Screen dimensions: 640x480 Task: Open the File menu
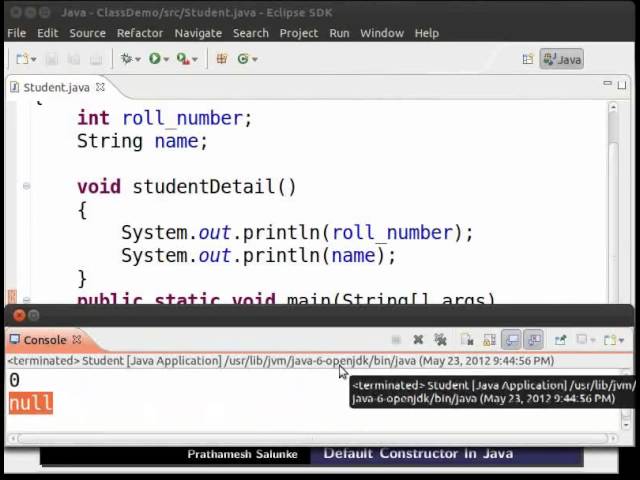pyautogui.click(x=17, y=33)
